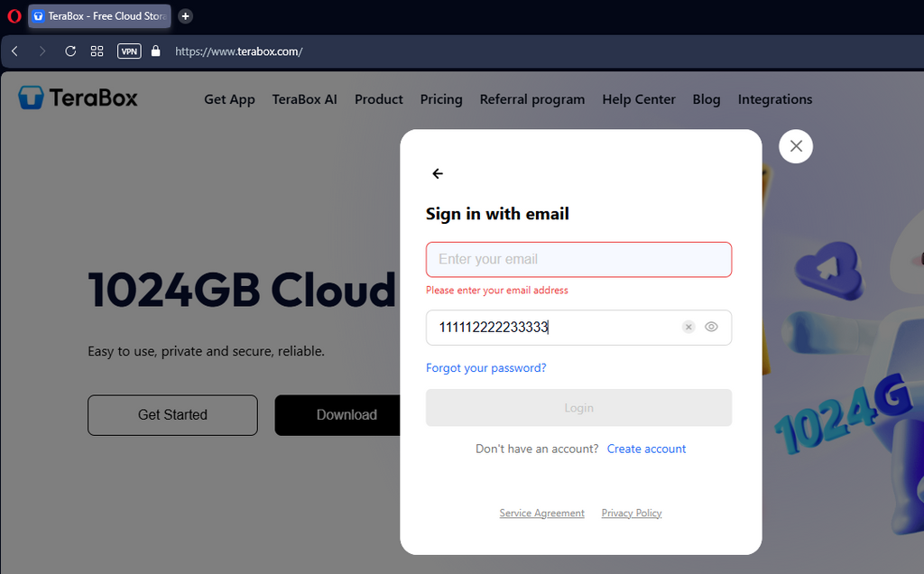
Task: Clear the password field with the x icon
Action: click(688, 328)
